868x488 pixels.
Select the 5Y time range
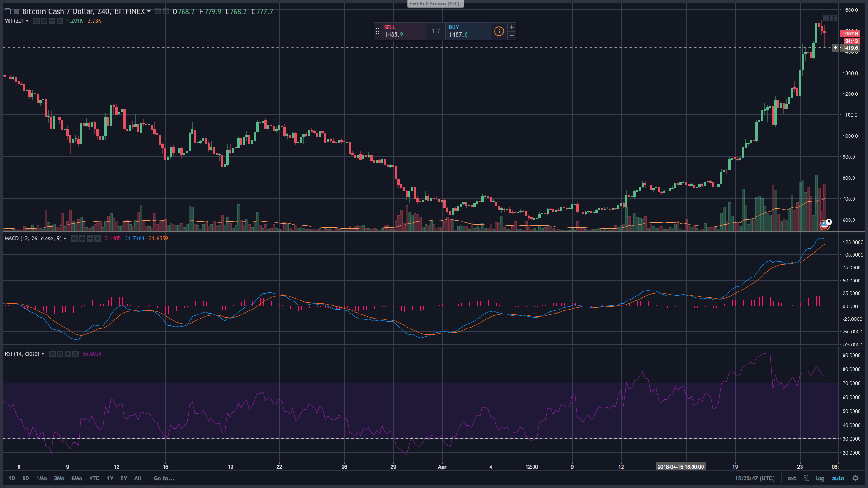[x=123, y=478]
